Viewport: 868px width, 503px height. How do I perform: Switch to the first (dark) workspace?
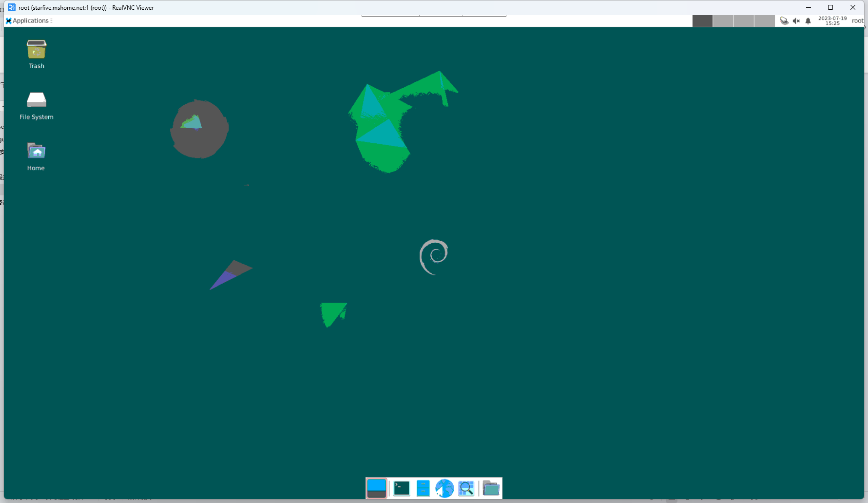pos(702,21)
